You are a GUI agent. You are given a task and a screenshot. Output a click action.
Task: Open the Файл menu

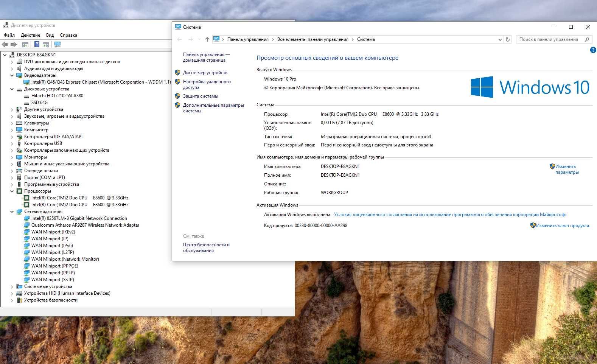point(9,35)
